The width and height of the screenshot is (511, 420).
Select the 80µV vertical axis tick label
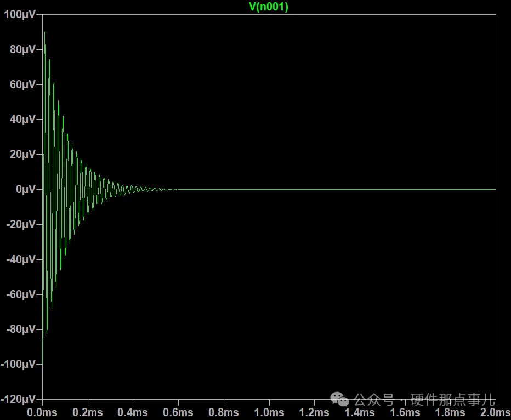pos(21,50)
